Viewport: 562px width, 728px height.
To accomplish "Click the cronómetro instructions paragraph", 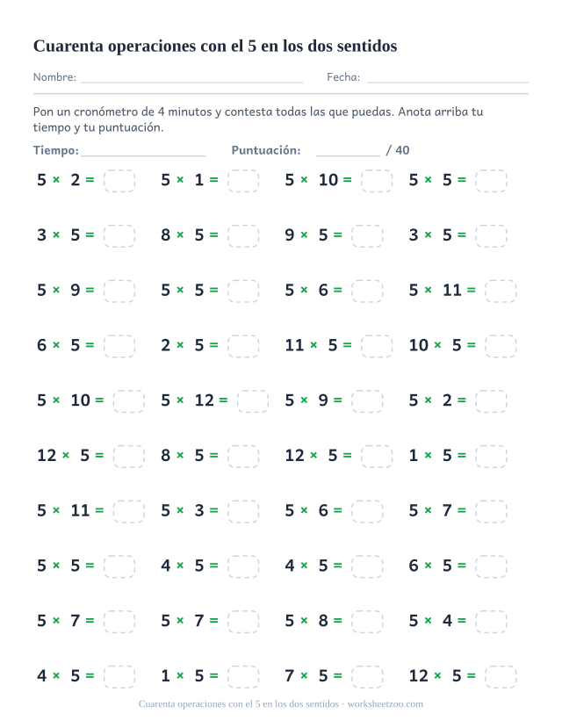I will (x=258, y=119).
